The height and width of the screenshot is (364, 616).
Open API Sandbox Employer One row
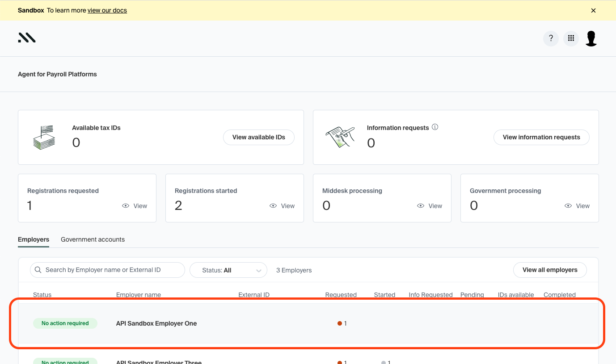(308, 323)
